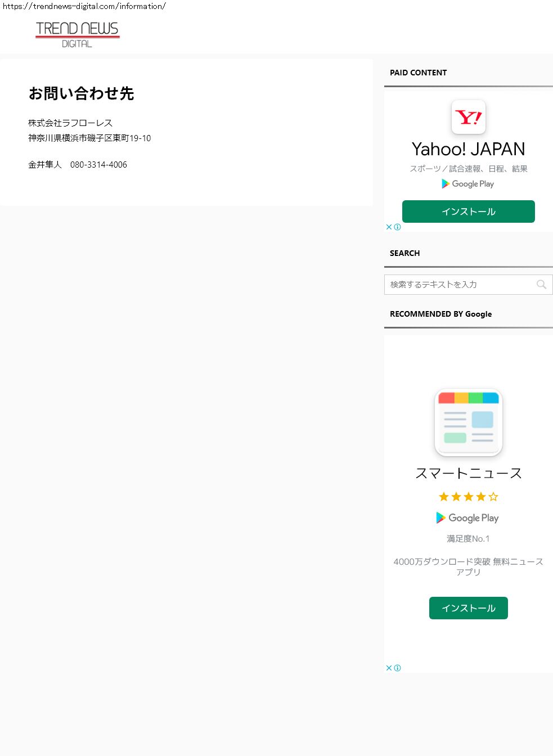Click the 満足度No.1 text
The width and height of the screenshot is (553, 756).
[468, 539]
